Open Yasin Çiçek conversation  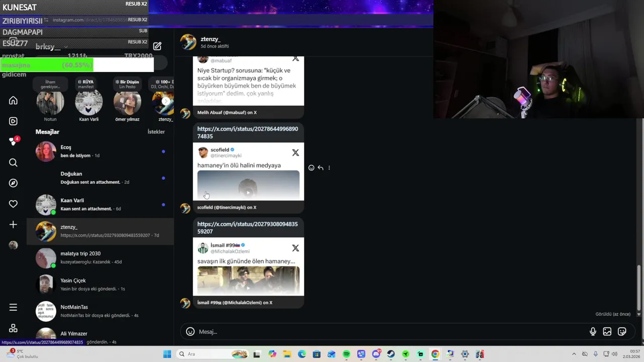click(x=100, y=285)
